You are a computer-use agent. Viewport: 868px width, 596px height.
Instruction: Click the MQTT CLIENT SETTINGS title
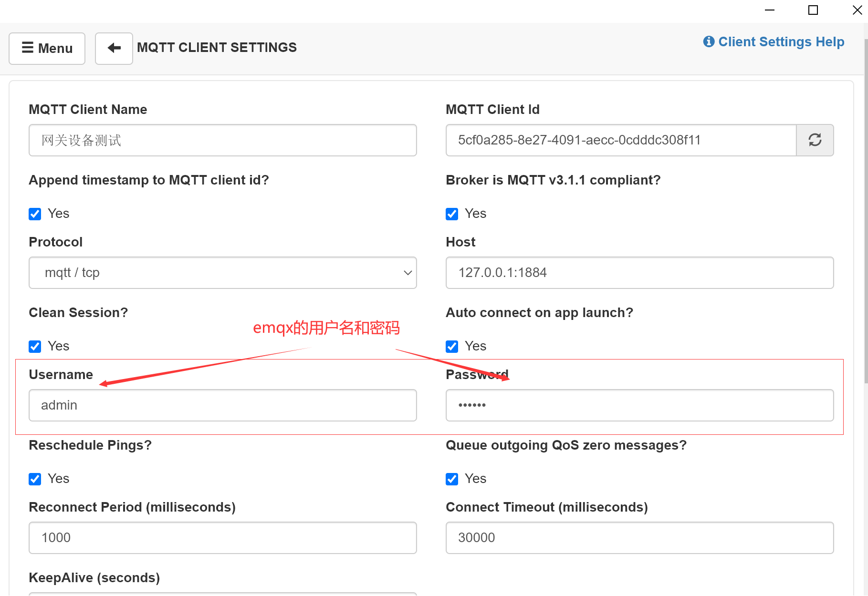tap(217, 47)
